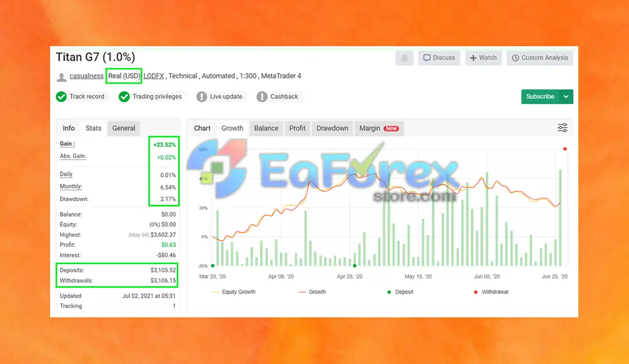Click the user avatar beside casualness
Viewport: 629px width, 364px height.
pos(61,77)
